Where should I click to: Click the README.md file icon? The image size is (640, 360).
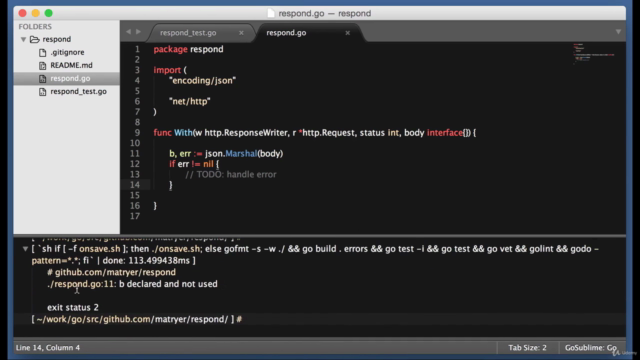[42, 66]
